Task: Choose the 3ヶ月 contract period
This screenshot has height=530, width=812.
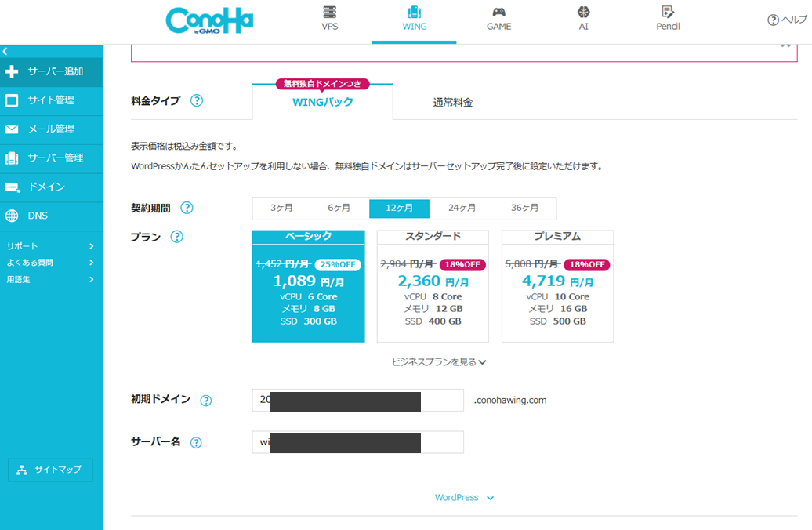Action: (x=281, y=208)
